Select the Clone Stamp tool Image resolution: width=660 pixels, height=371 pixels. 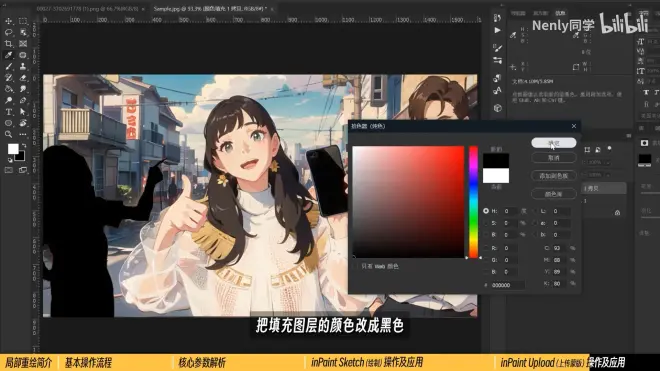(x=23, y=66)
